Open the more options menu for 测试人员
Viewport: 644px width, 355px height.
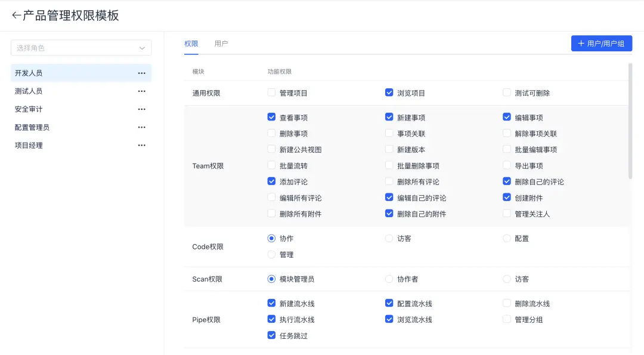(x=141, y=91)
